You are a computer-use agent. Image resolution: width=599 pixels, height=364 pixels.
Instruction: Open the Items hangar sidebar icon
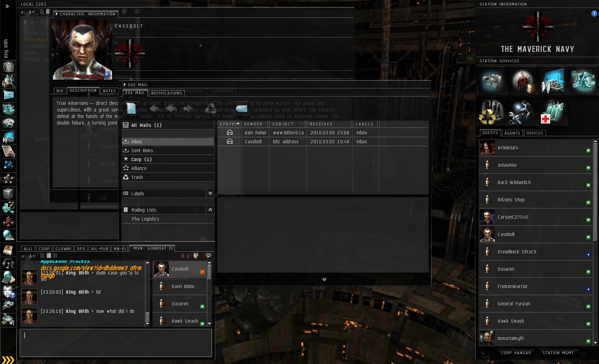click(x=8, y=320)
